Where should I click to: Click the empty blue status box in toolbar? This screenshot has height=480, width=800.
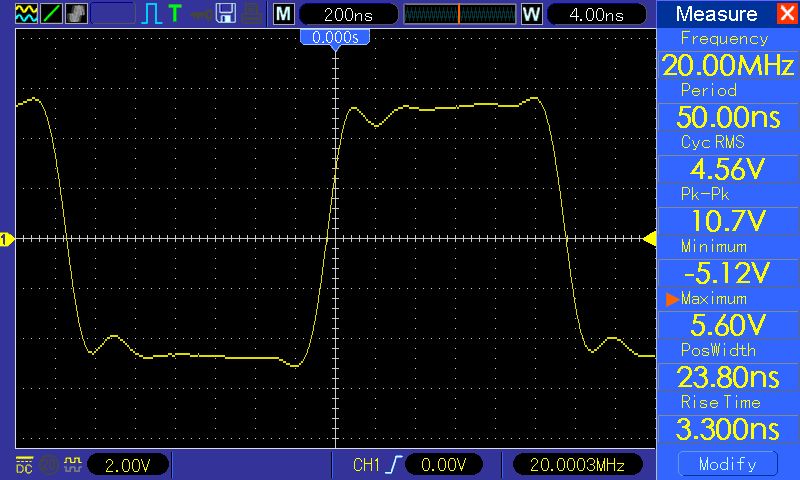click(x=113, y=14)
